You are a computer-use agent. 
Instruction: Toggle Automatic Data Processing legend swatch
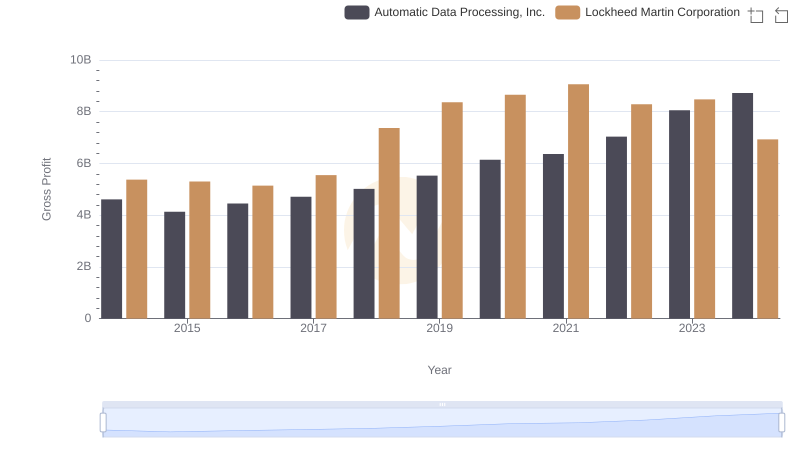tap(357, 12)
